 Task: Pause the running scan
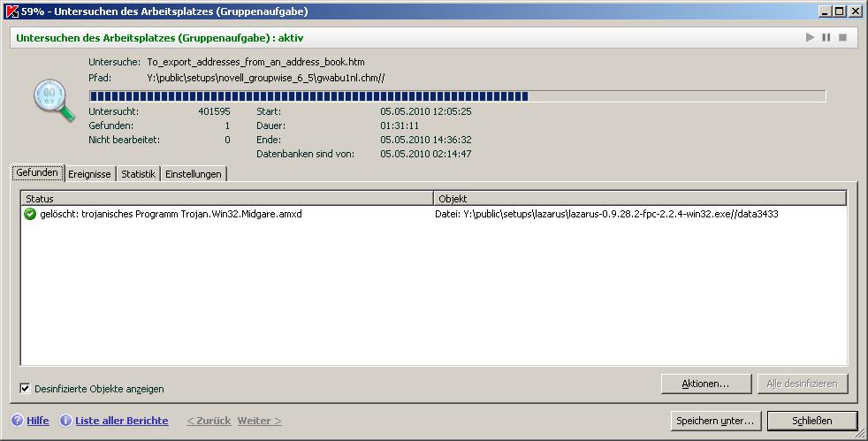(x=826, y=38)
